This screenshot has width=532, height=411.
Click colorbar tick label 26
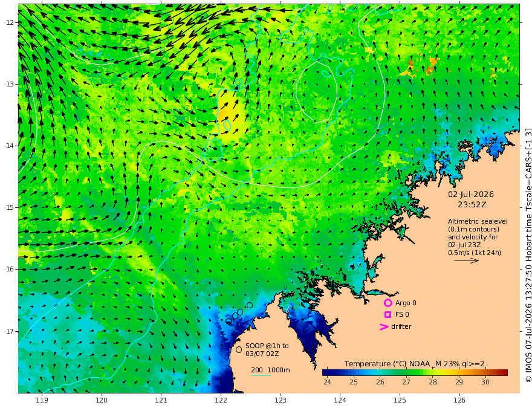(380, 382)
